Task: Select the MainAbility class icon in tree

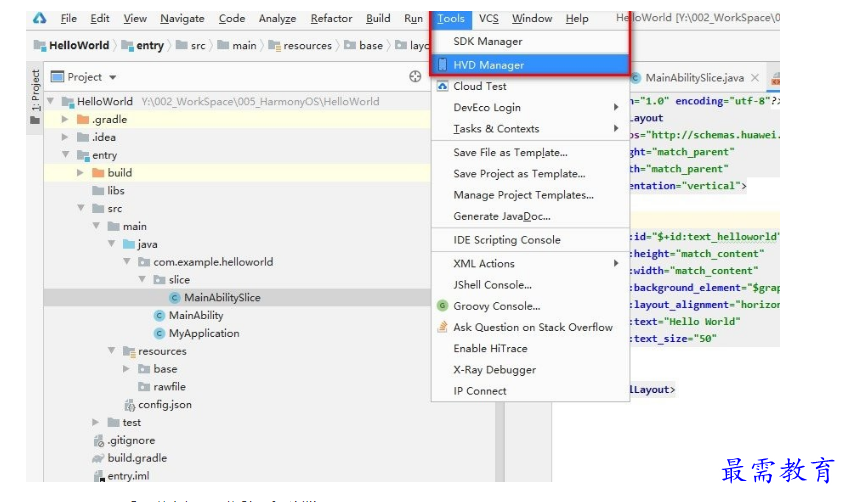Action: point(159,315)
